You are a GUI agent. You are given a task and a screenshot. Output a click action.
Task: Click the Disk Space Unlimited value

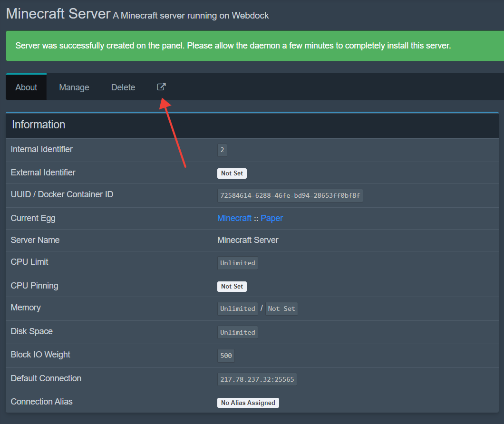pyautogui.click(x=238, y=332)
